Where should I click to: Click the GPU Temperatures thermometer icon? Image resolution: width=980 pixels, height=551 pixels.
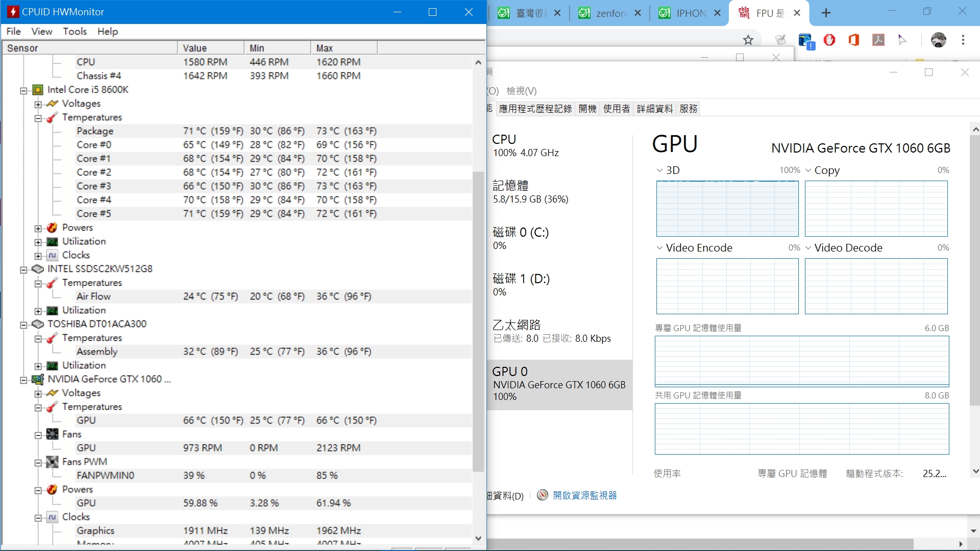pos(52,407)
